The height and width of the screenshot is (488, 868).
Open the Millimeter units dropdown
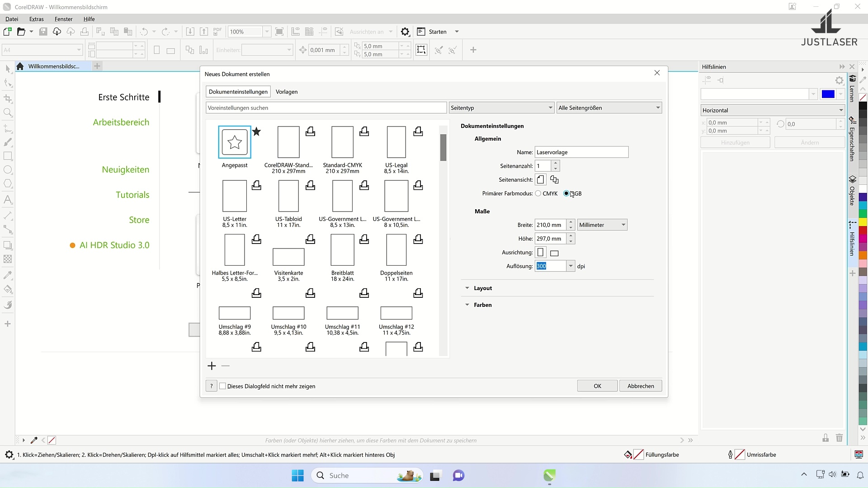[x=602, y=225]
